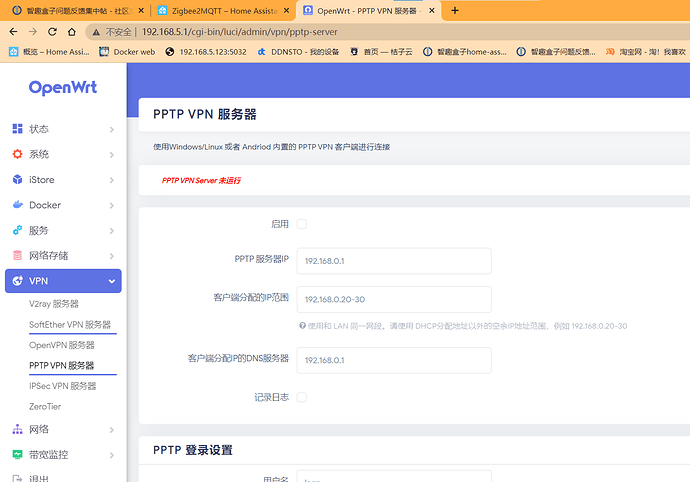Screen dimensions: 690x482
Task: Open the Home Assistant overview bookmark
Action: coord(49,52)
